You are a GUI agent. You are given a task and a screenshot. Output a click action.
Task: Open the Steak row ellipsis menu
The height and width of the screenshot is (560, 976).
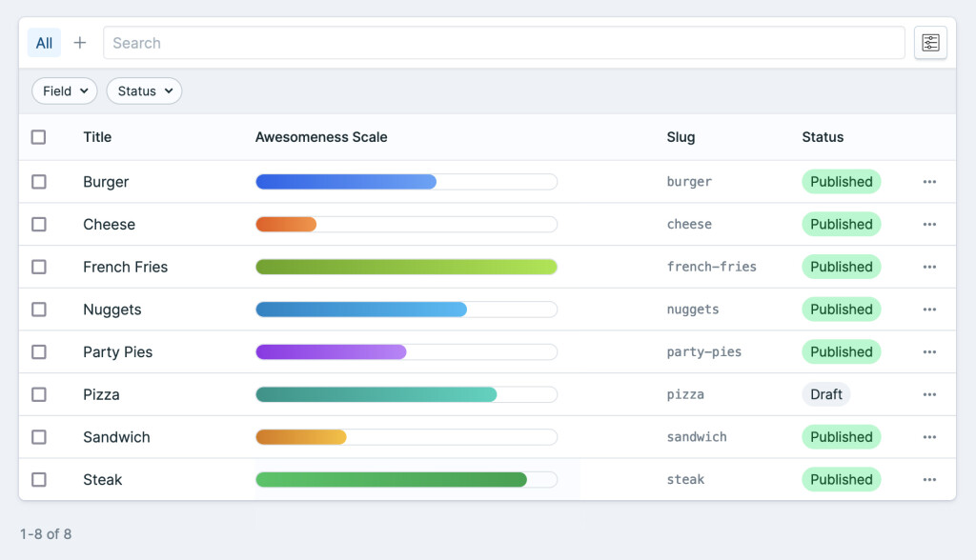point(929,480)
